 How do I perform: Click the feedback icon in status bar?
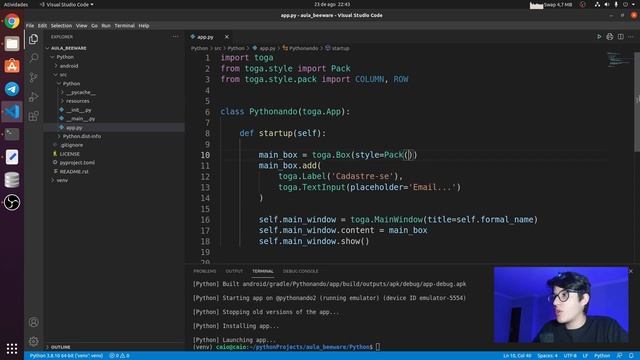[x=620, y=356]
